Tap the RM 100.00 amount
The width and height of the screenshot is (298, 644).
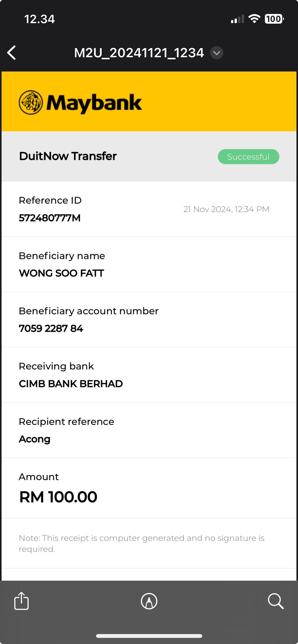[58, 497]
